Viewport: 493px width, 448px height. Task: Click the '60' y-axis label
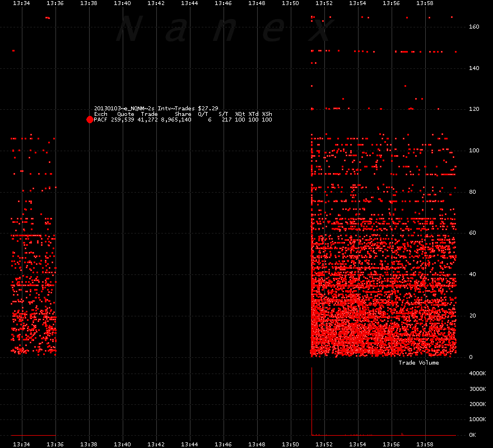(x=472, y=233)
